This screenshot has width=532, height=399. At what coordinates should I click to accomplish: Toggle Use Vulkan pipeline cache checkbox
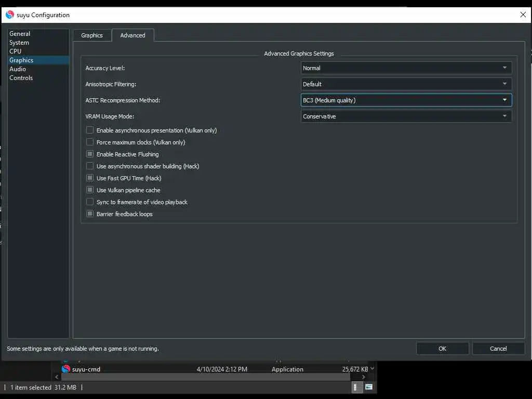point(89,190)
